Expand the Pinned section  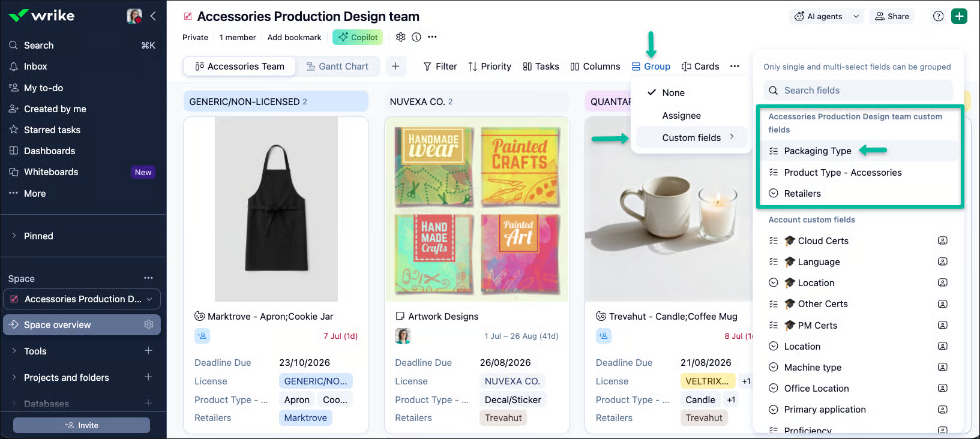point(14,236)
